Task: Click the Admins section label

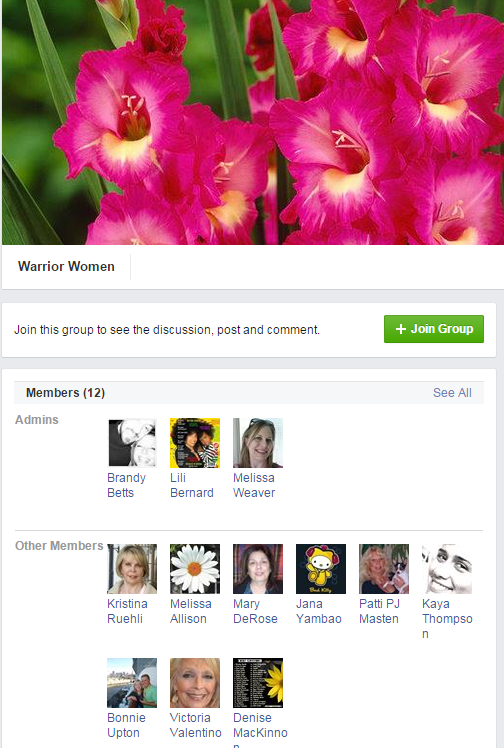Action: [x=37, y=420]
